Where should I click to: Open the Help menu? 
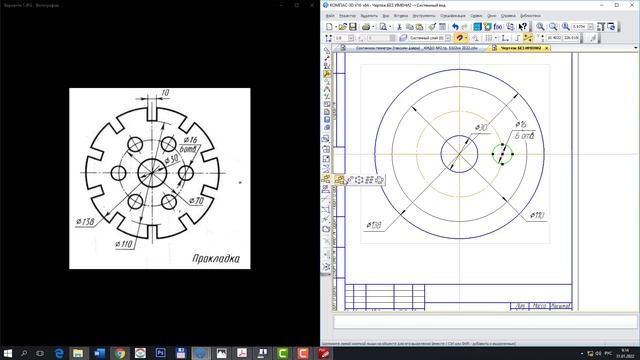point(508,16)
